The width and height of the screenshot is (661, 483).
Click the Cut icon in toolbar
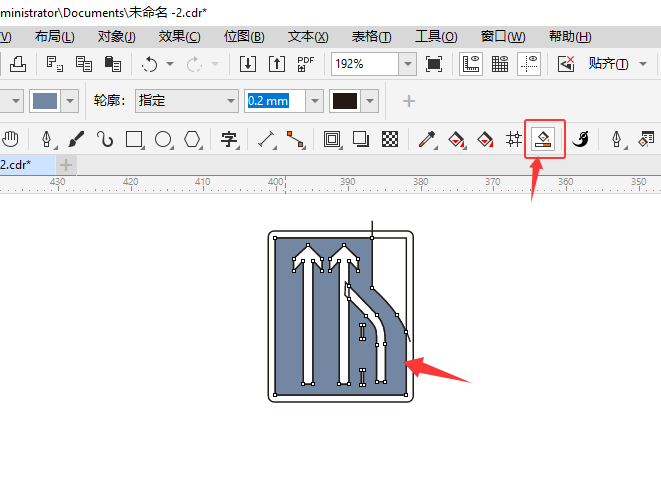coord(55,64)
